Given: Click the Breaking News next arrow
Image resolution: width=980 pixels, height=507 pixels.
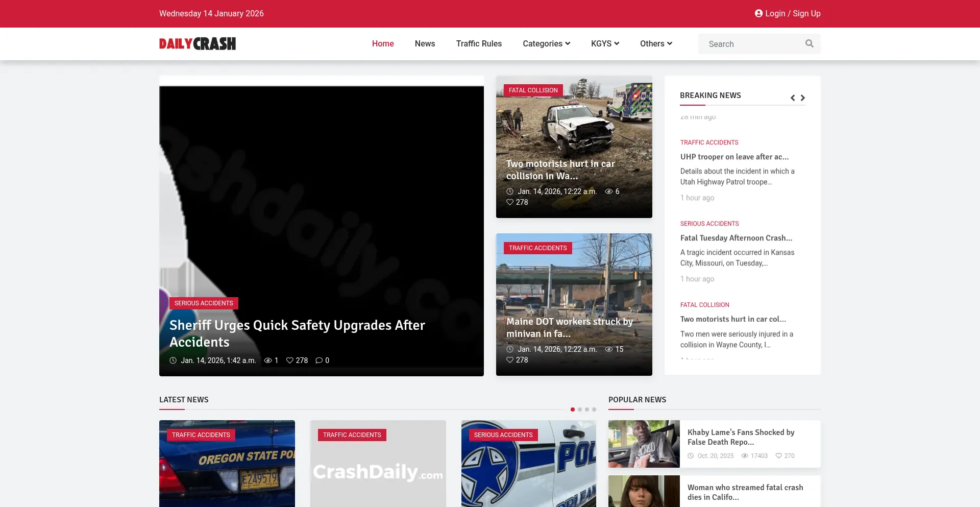Looking at the screenshot, I should 802,98.
